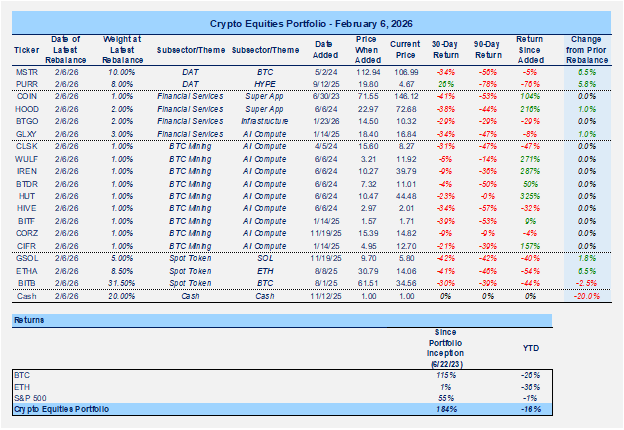Select the Returns section header
624x430 pixels.
(30, 321)
